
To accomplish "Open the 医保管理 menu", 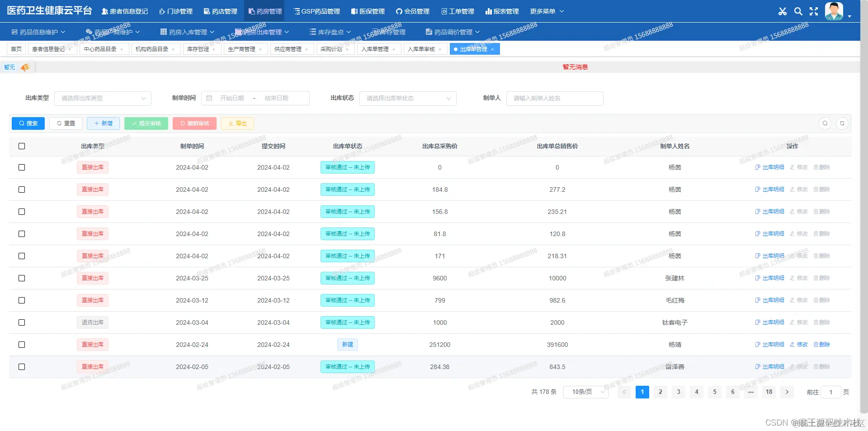I will (368, 11).
